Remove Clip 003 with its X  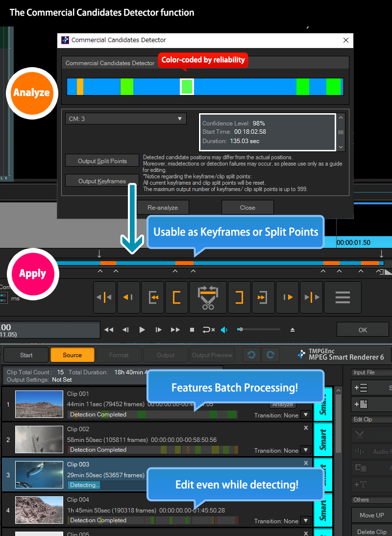[x=306, y=463]
